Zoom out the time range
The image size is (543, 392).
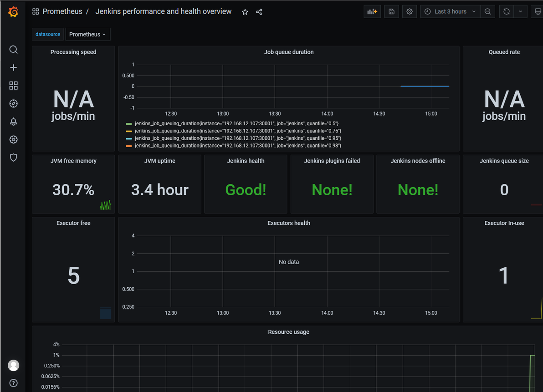(x=487, y=11)
